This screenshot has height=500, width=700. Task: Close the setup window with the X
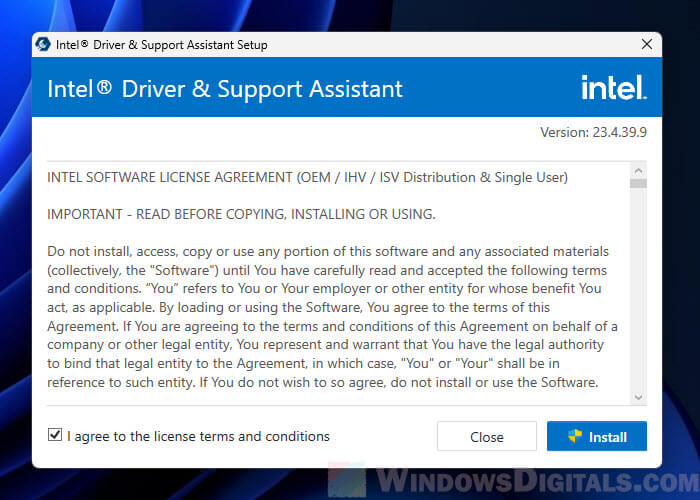[x=646, y=44]
